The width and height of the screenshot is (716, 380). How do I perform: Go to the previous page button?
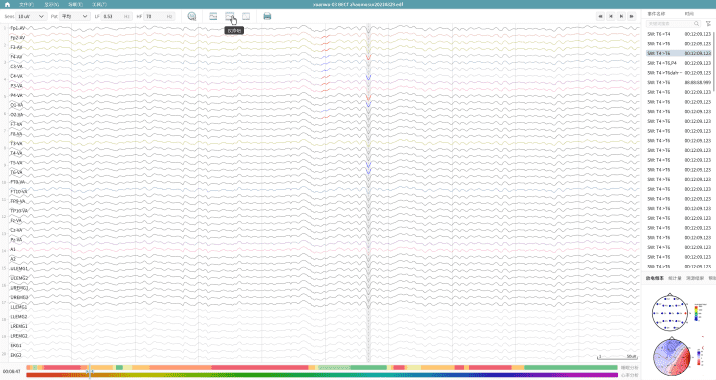point(611,16)
